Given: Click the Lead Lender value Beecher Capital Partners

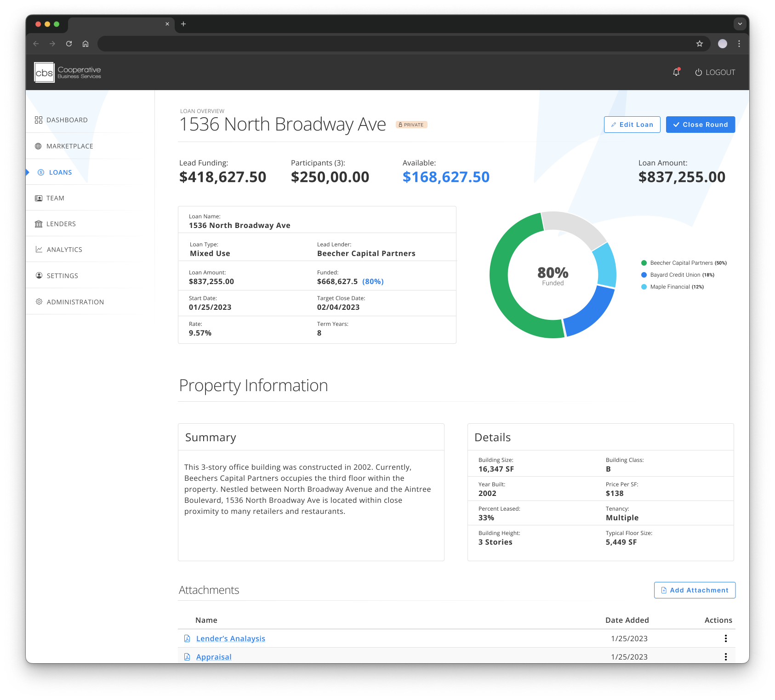Looking at the screenshot, I should (x=366, y=253).
